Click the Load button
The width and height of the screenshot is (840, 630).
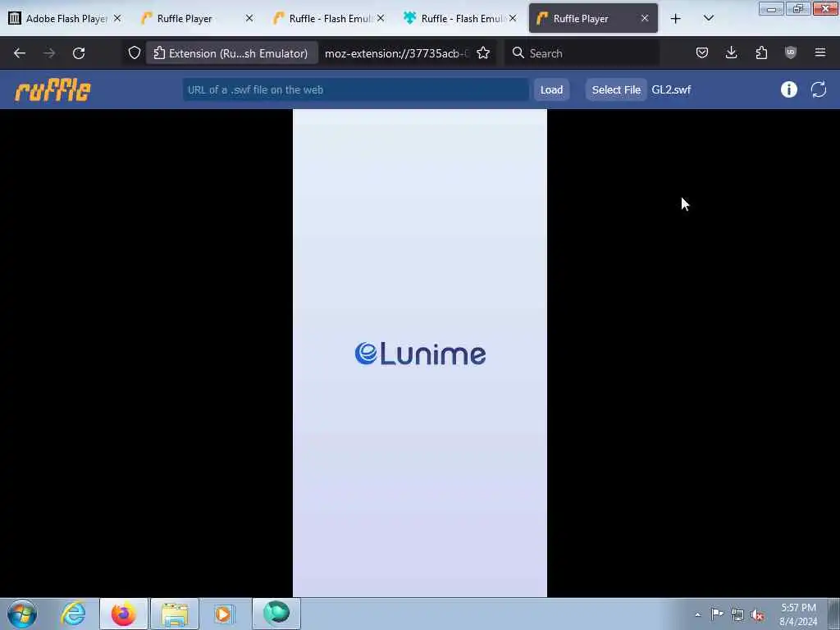(x=551, y=90)
